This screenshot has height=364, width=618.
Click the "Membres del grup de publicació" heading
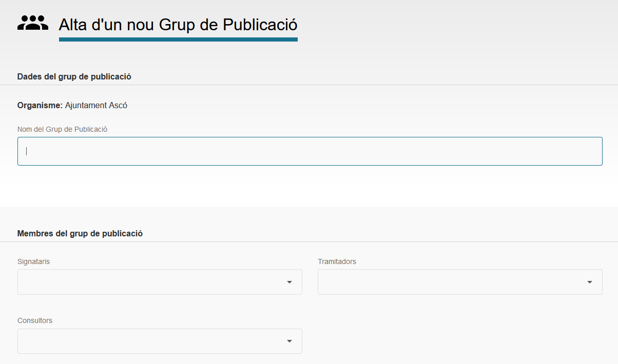coord(80,233)
